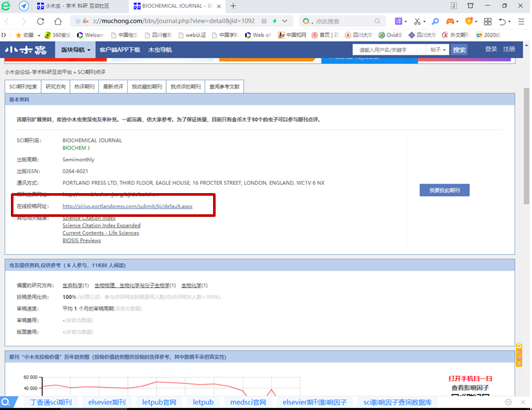Click the 小木虫 site logo
Screen dimensions: 532x410
click(x=26, y=50)
